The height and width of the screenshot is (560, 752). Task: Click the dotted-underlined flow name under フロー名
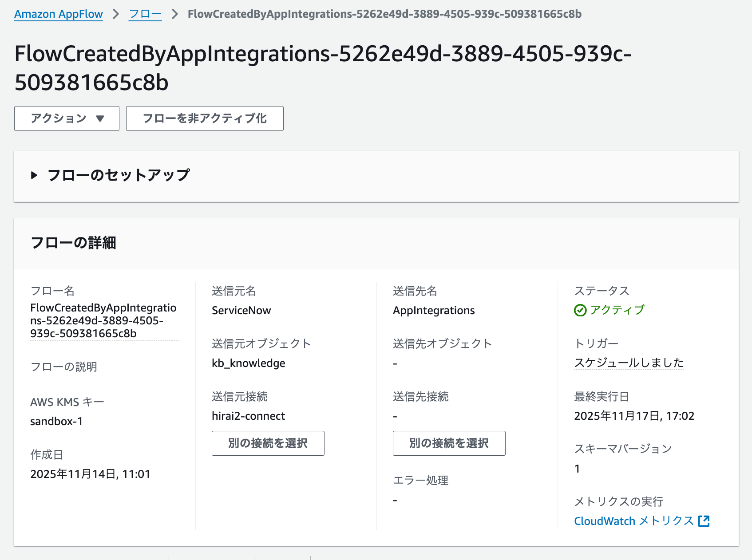click(104, 320)
